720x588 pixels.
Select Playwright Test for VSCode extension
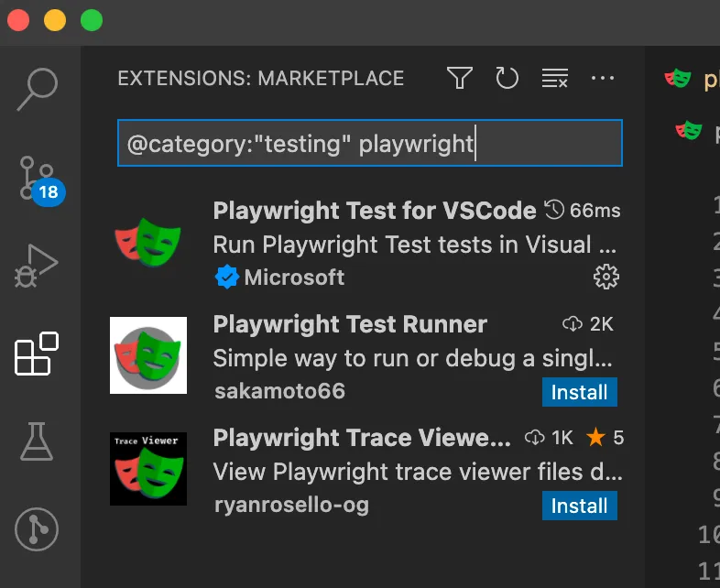click(x=374, y=212)
